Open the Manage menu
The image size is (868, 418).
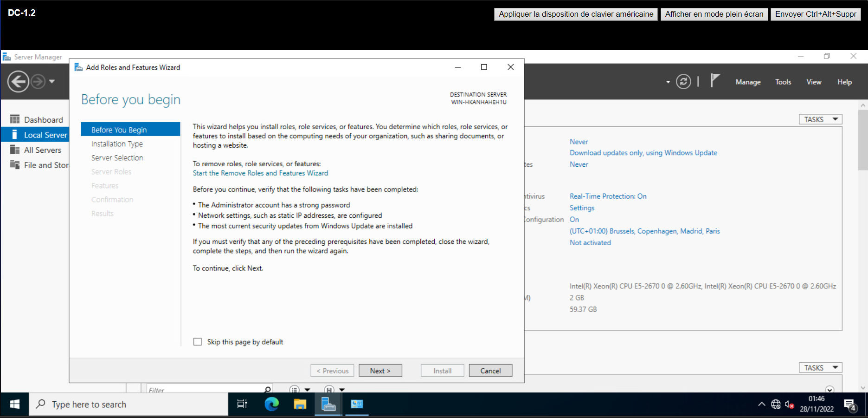pos(748,82)
